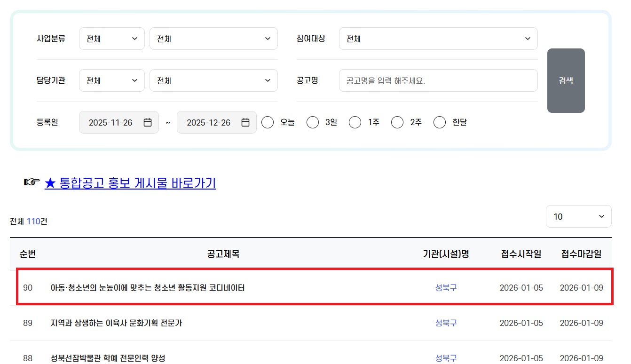631x364 pixels.
Task: Open the 통합공고 홍보 게시물 바로가기 link
Action: tap(130, 183)
